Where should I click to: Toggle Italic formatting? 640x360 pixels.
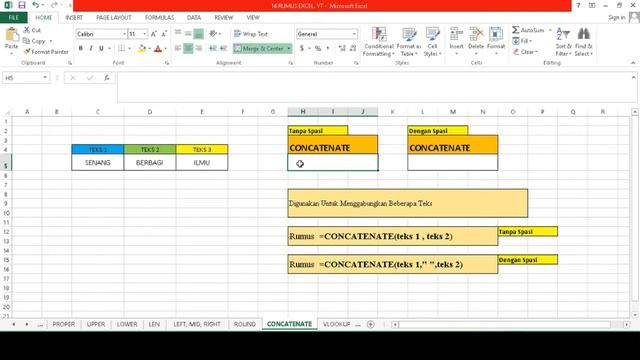91,49
